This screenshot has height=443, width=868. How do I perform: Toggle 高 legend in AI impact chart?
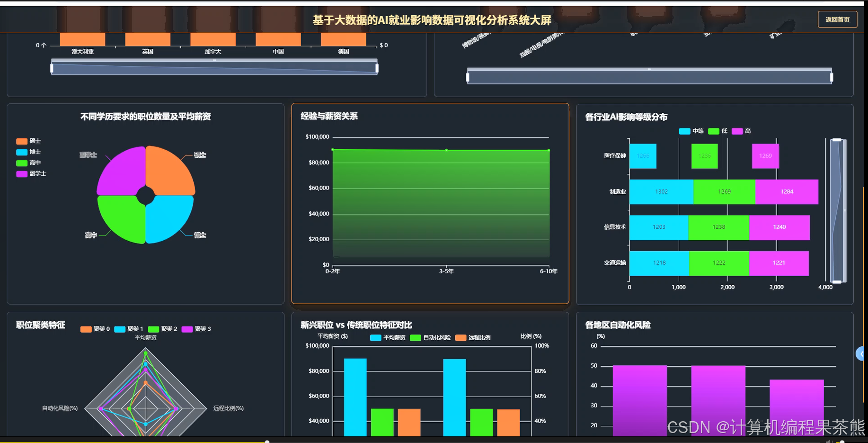(x=741, y=131)
